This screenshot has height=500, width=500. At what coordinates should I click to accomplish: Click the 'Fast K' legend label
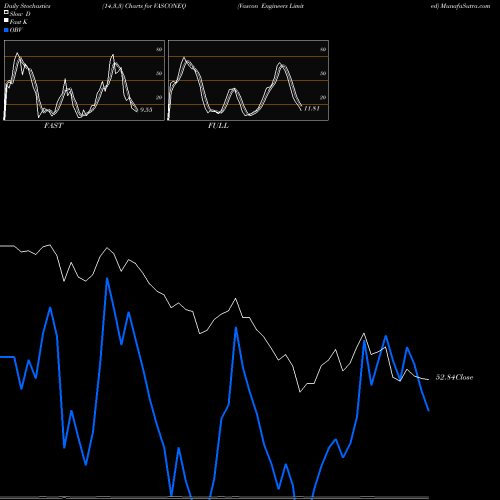pyautogui.click(x=19, y=22)
